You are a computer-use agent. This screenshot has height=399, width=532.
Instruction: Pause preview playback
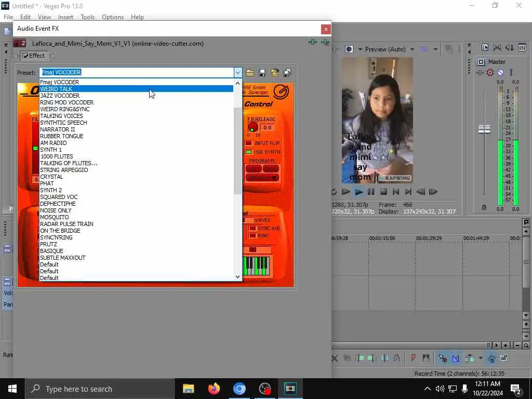click(371, 192)
